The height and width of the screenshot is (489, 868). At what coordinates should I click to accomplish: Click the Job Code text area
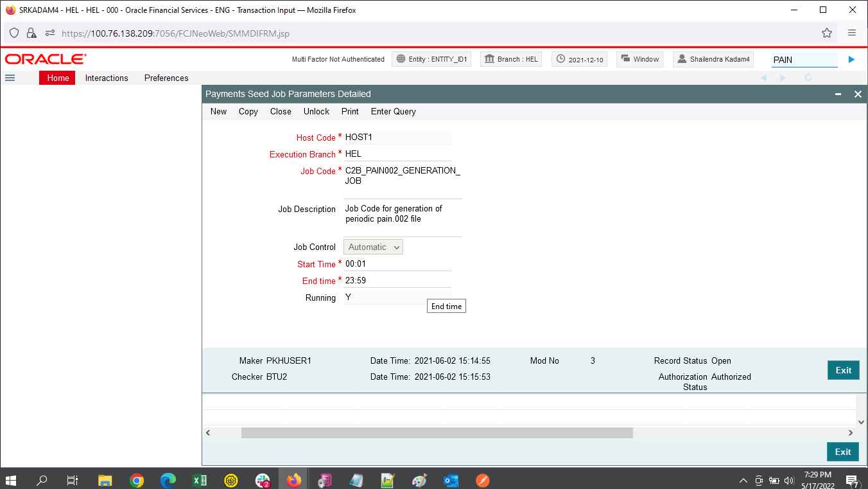click(x=403, y=181)
